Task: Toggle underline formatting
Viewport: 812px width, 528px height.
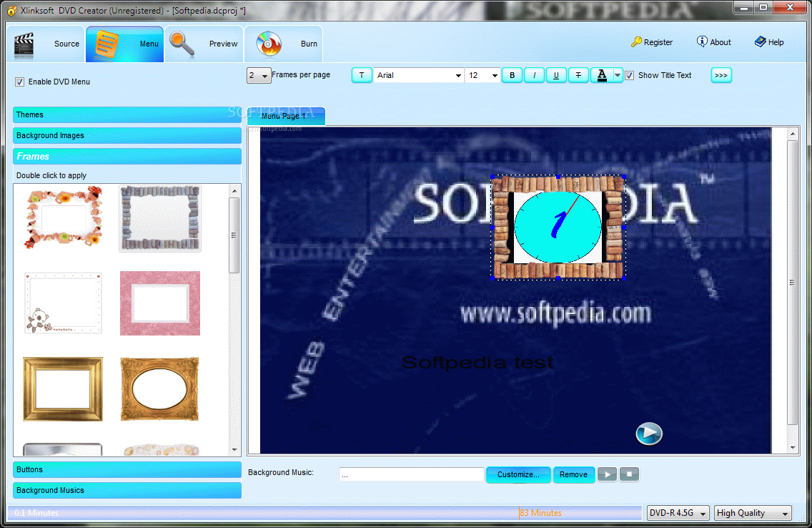Action: 556,76
